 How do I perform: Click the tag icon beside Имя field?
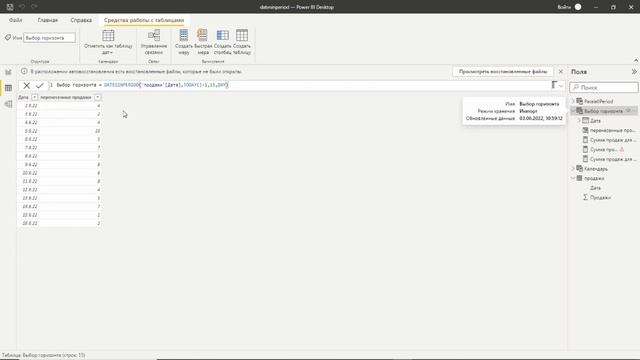[8, 38]
